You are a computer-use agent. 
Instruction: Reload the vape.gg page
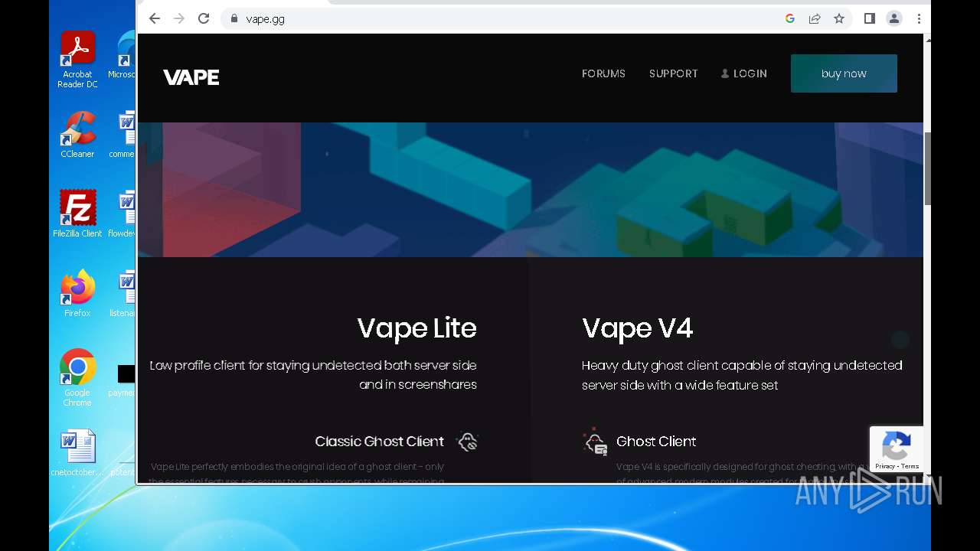pyautogui.click(x=204, y=18)
